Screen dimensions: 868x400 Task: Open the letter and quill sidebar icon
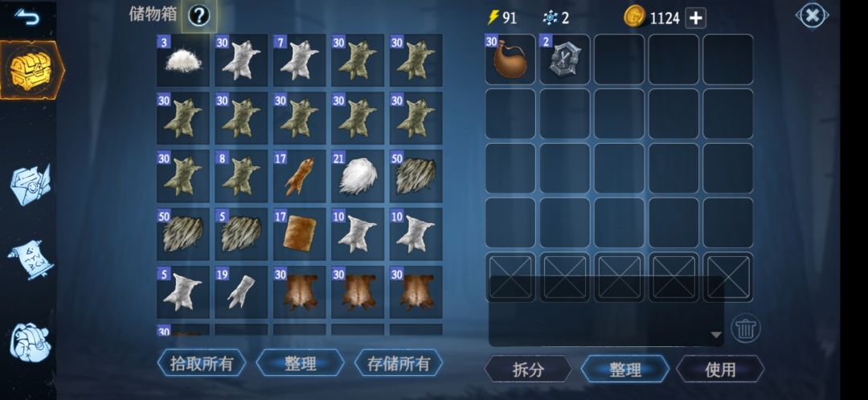31,184
